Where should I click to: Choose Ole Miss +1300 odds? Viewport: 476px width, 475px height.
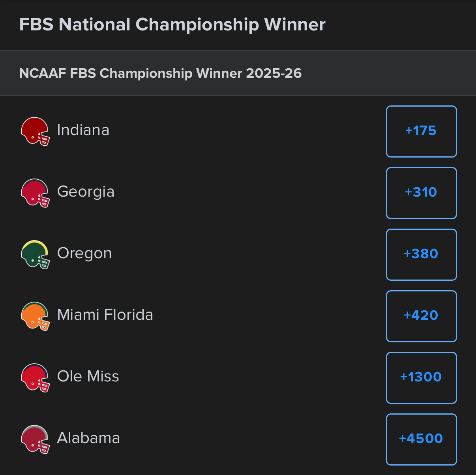tap(421, 377)
